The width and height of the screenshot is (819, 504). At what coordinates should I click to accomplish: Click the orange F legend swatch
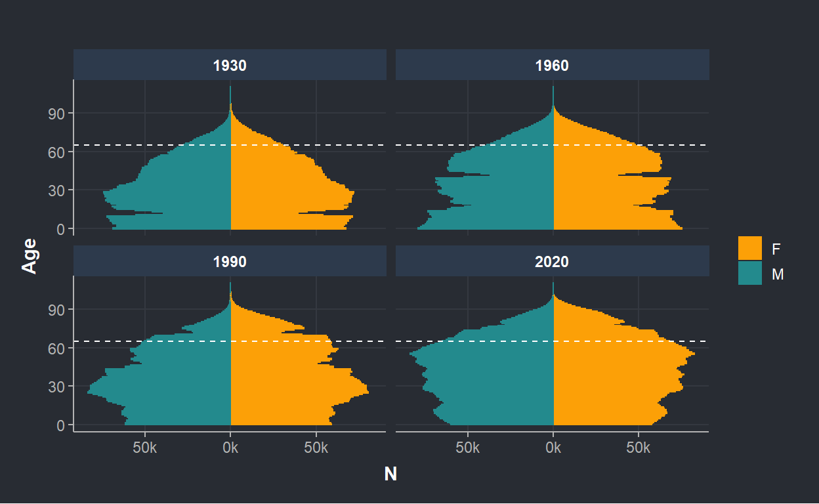(750, 249)
